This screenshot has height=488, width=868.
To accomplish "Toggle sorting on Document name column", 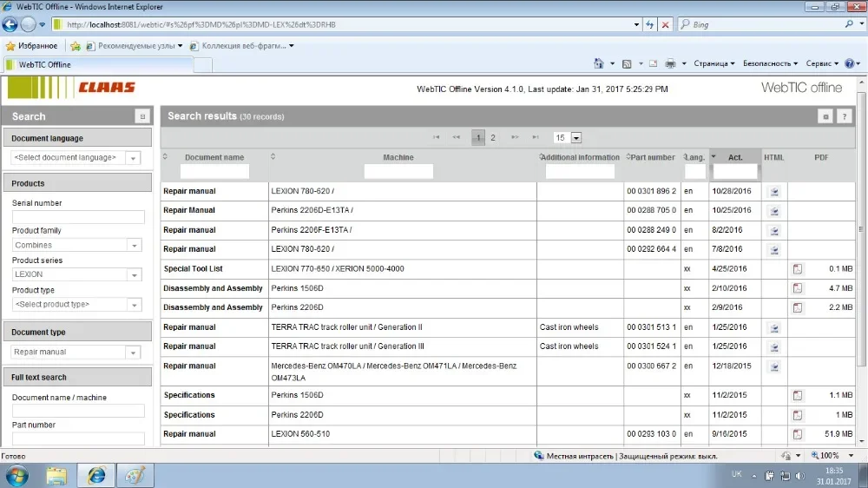I will (x=214, y=157).
